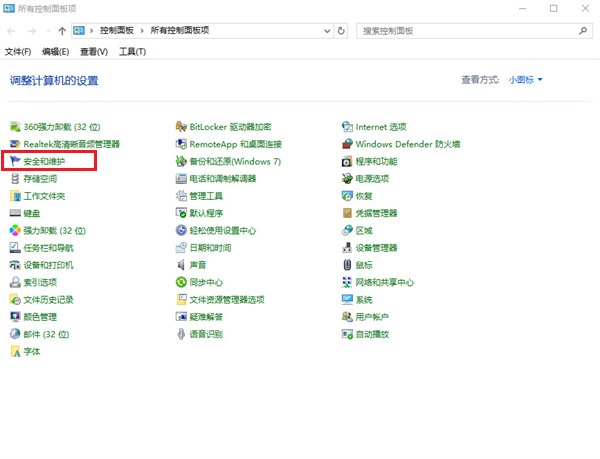Go back with the back arrow
Viewport: 600px width, 459px height.
(x=11, y=31)
